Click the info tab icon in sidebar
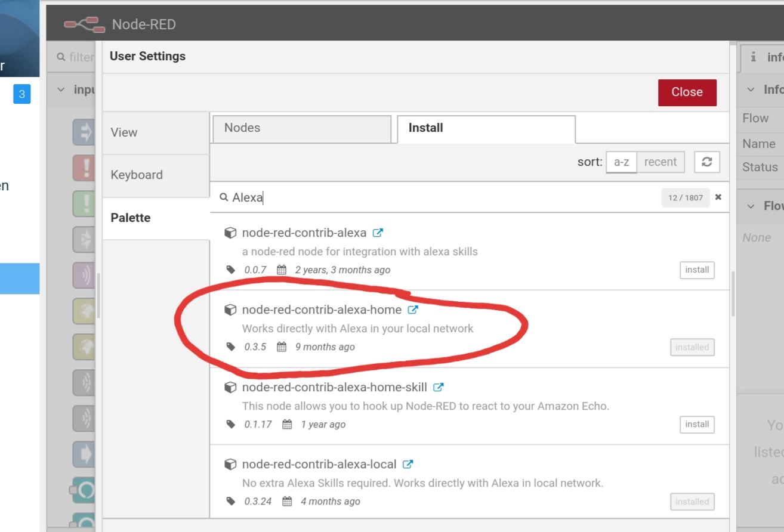Screen dimensions: 784x532 click(754, 57)
